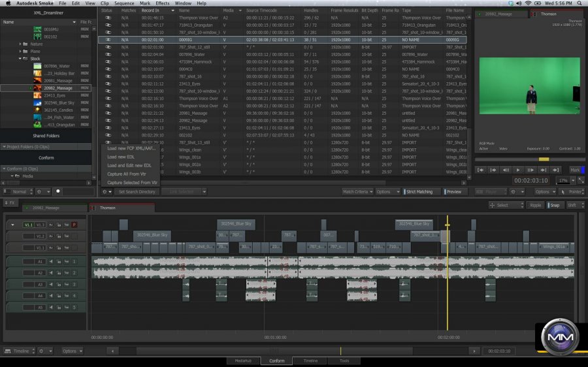Click the step-back-one-frame transport icon

click(x=506, y=170)
